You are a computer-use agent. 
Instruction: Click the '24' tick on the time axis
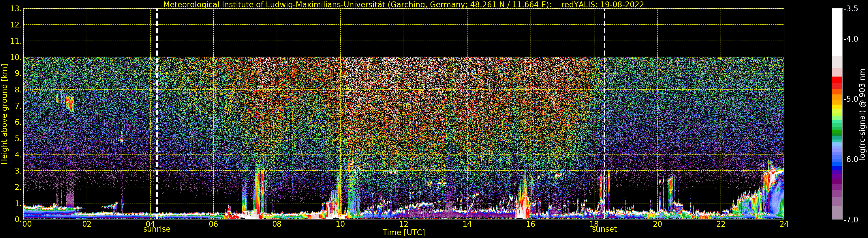click(x=784, y=224)
